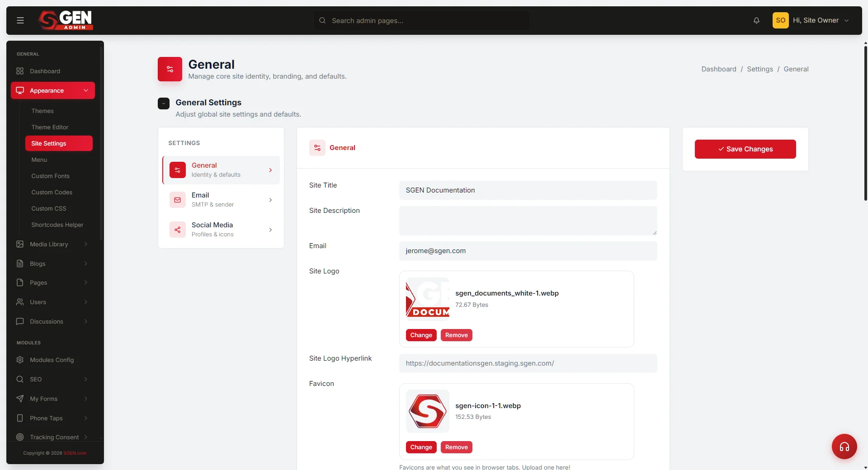This screenshot has width=868, height=470.
Task: Click the Site Description text area
Action: point(528,221)
